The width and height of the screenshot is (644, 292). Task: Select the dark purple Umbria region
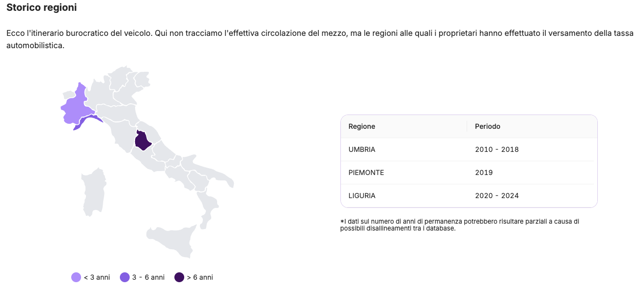tap(142, 141)
